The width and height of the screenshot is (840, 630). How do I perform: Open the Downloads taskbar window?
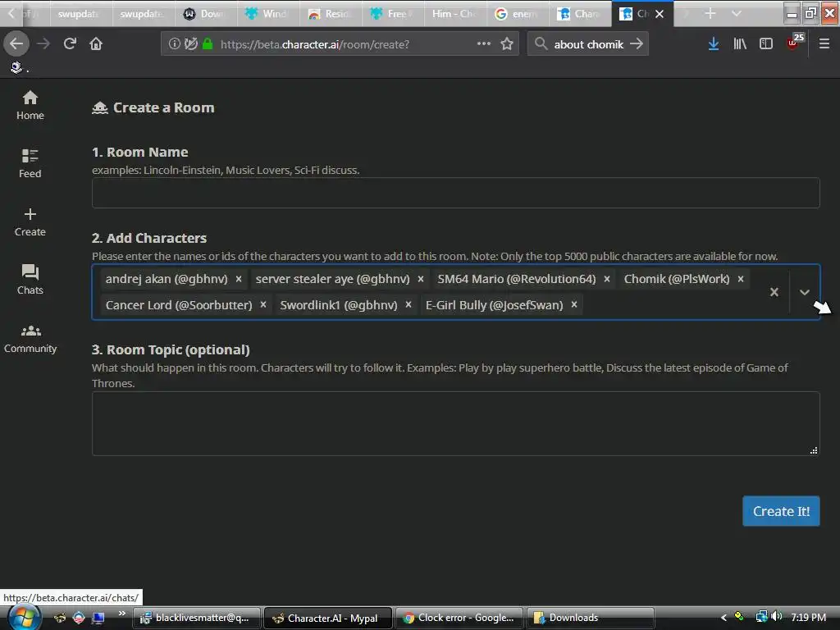pos(591,618)
